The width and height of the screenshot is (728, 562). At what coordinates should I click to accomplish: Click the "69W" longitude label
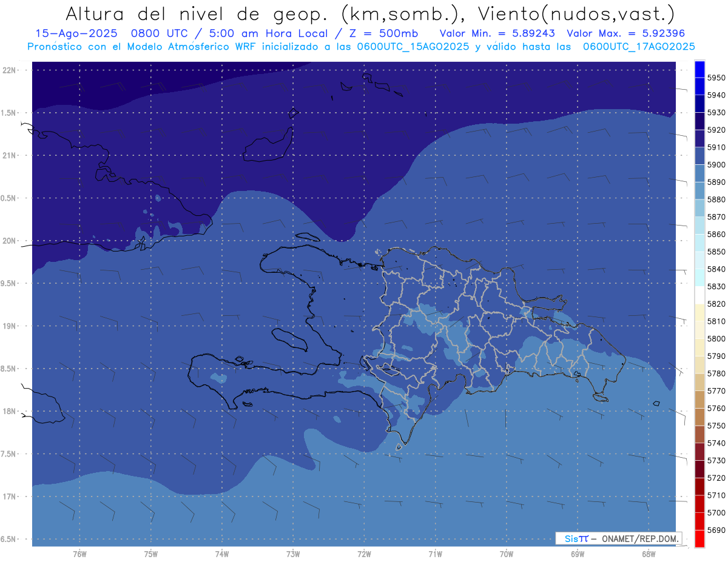pyautogui.click(x=578, y=554)
